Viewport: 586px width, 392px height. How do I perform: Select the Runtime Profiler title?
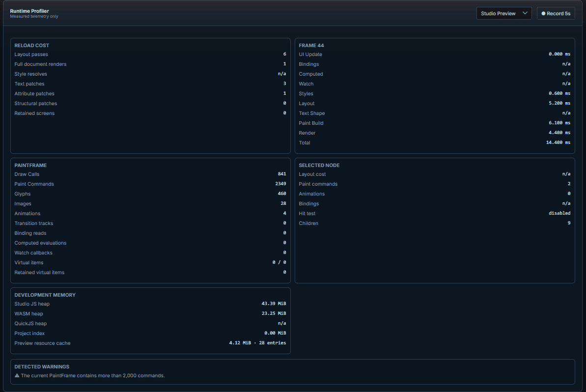pos(29,11)
